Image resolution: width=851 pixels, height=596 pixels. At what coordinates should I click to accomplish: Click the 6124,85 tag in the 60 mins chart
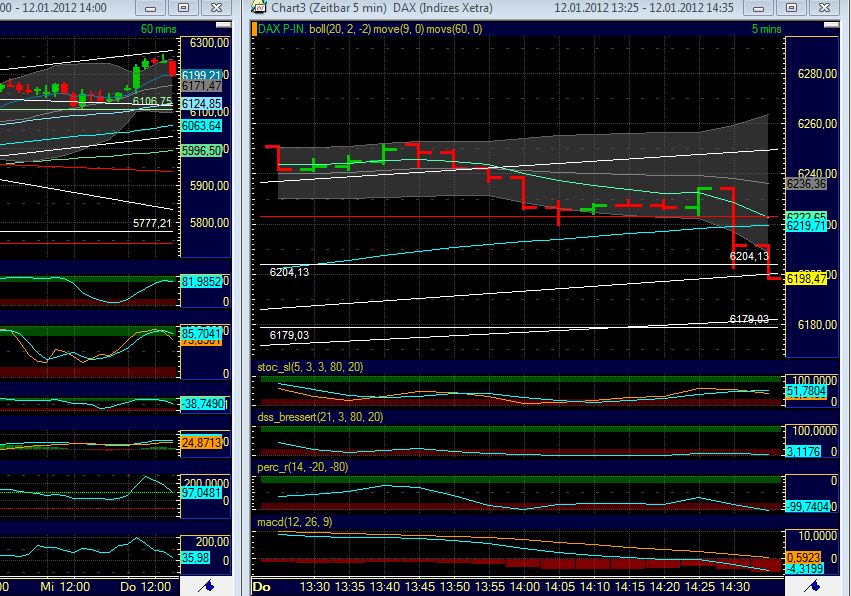202,104
